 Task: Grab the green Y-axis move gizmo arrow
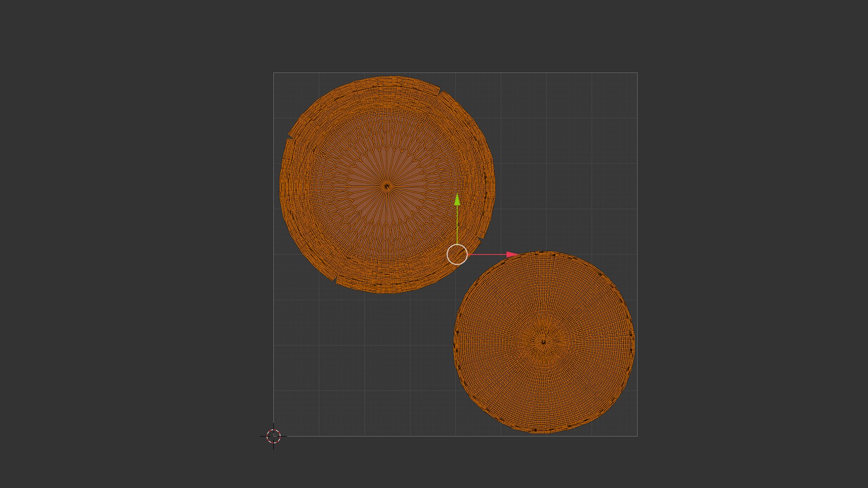coord(457,200)
